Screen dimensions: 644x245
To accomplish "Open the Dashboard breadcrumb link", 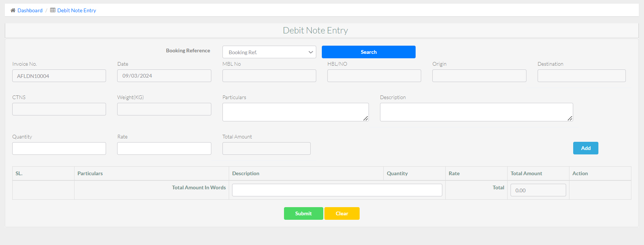I will (30, 10).
